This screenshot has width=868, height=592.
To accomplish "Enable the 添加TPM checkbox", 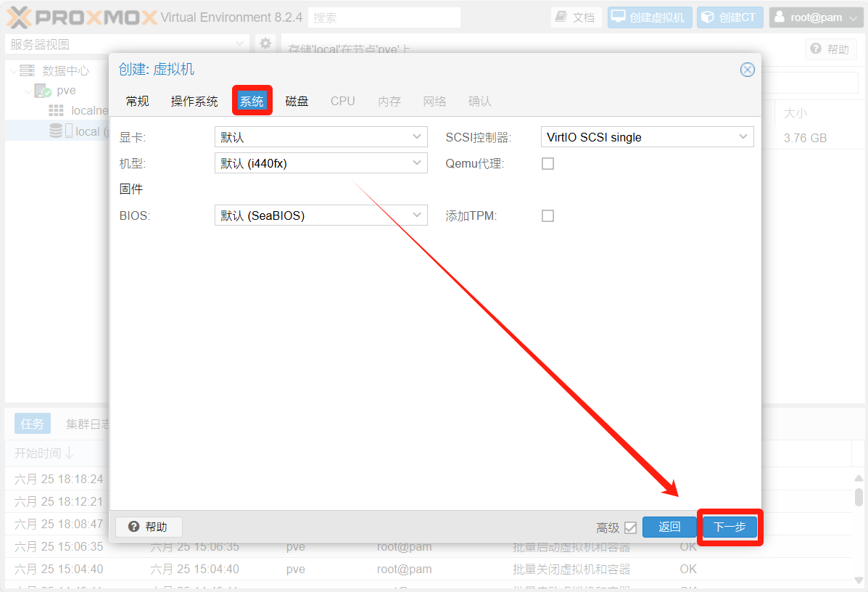I will (547, 216).
